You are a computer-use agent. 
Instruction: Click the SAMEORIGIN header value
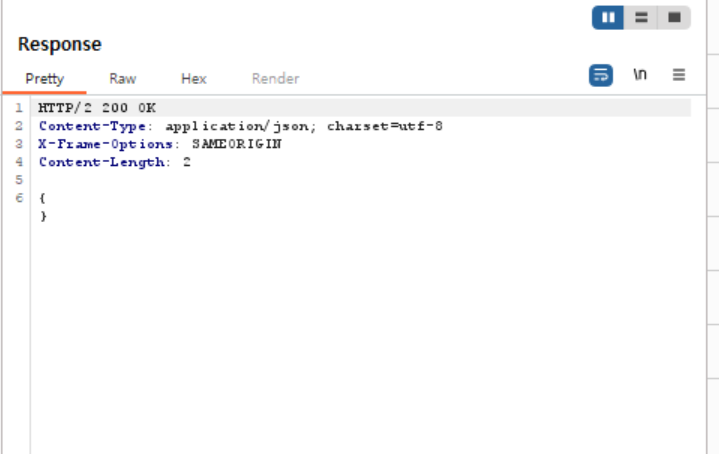click(237, 144)
